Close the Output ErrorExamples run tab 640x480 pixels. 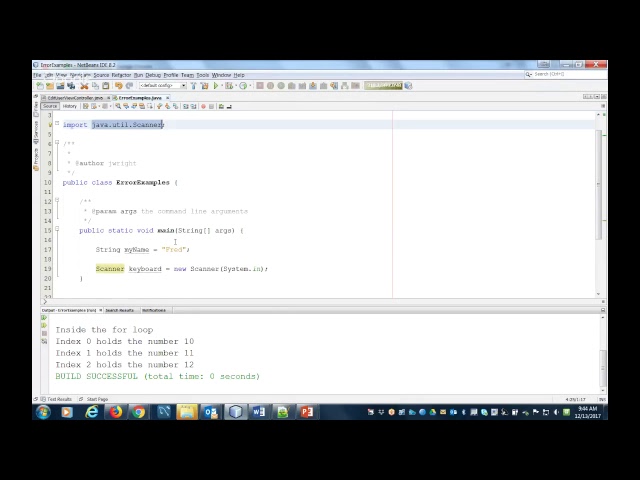coord(100,310)
